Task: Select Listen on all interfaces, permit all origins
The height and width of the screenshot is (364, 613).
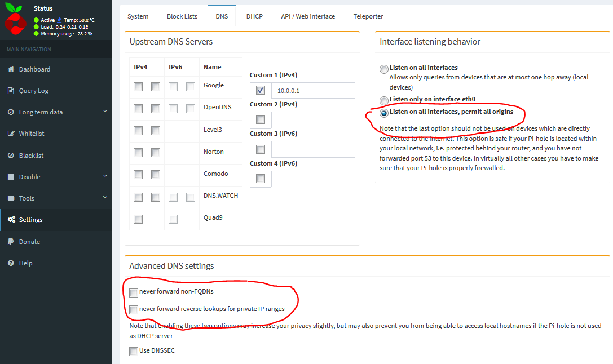Action: pos(384,113)
